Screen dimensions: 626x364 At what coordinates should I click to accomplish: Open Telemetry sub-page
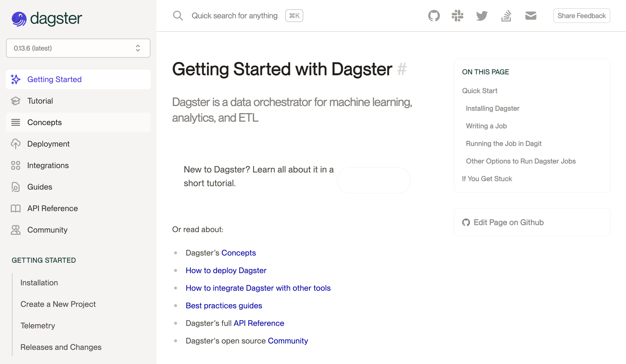tap(37, 326)
